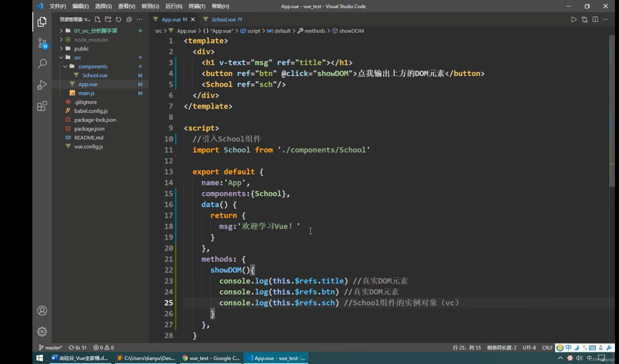Switch to Word document in taskbar
The width and height of the screenshot is (619, 364).
80,358
